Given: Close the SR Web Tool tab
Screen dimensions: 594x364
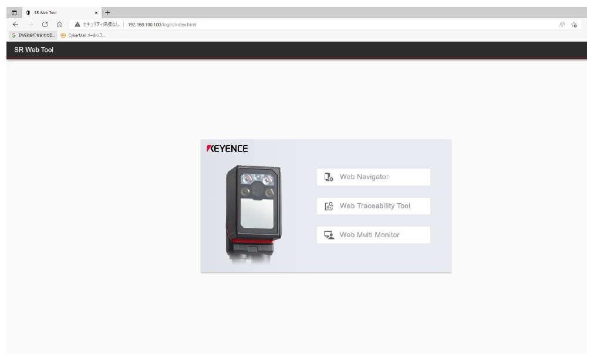Looking at the screenshot, I should [x=96, y=13].
